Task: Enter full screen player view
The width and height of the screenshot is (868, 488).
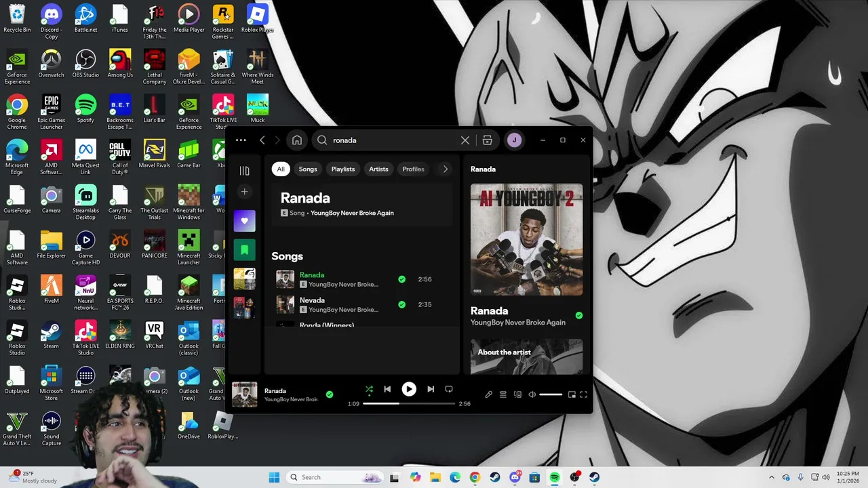Action: [583, 394]
